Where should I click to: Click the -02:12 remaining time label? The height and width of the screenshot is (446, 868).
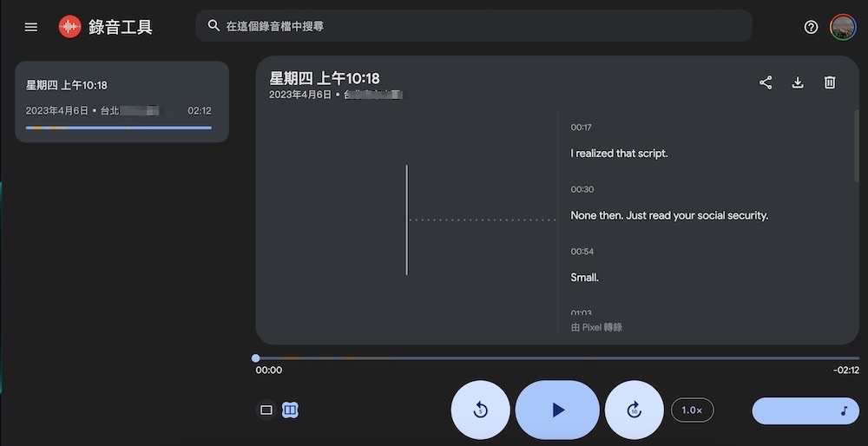point(845,371)
